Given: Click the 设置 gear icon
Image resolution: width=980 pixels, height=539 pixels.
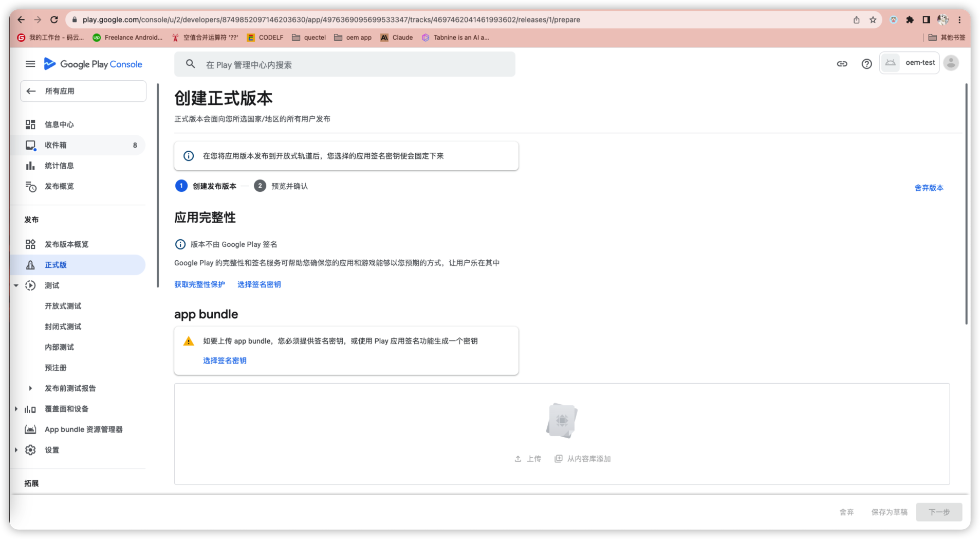Looking at the screenshot, I should point(30,450).
